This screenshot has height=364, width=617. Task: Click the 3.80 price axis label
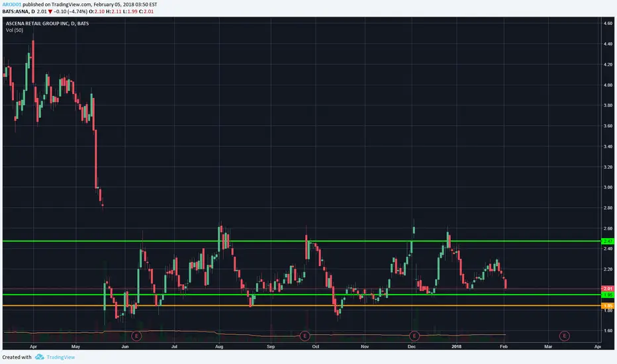[x=608, y=105]
